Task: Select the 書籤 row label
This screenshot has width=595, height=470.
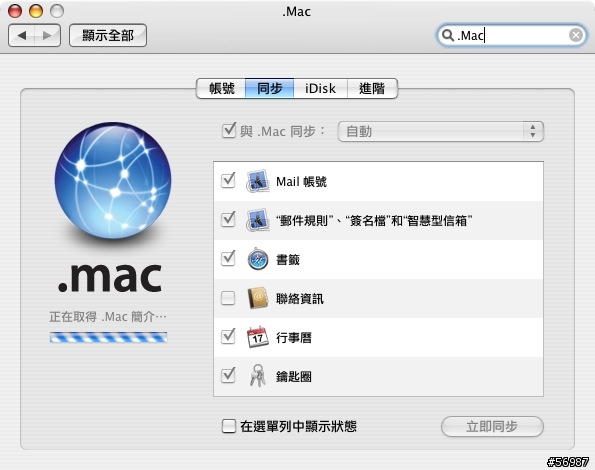Action: 288,260
